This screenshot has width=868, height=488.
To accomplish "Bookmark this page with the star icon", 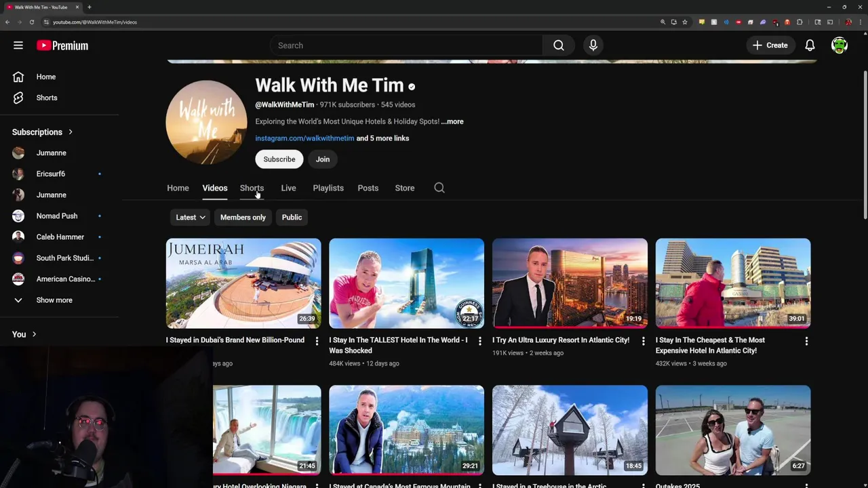I will pos(685,22).
